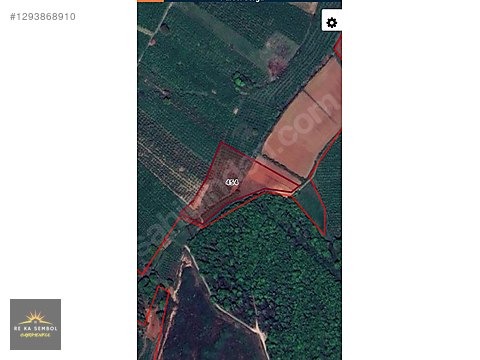Select the highlighted parcel number label on the map
Image resolution: width=480 pixels, height=360 pixels.
click(232, 182)
